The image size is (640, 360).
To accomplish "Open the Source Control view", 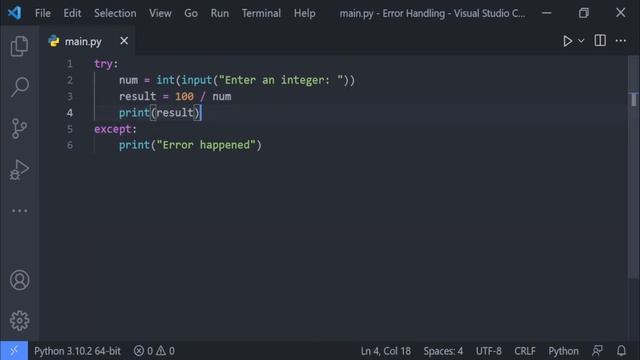I will coord(19,129).
